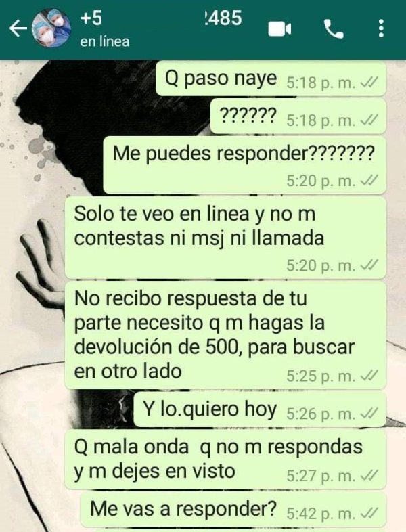Image resolution: width=406 pixels, height=532 pixels.
Task: Tap the back arrow icon
Action: (18, 28)
